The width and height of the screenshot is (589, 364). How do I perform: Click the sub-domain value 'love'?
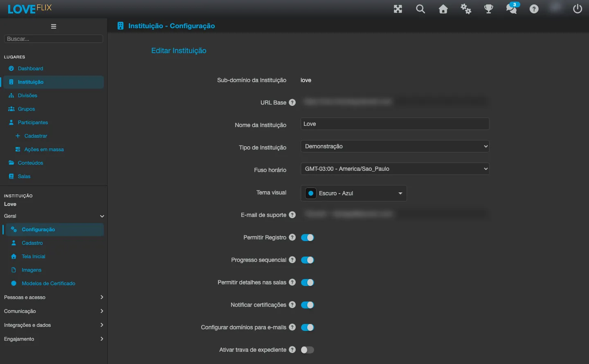[306, 80]
